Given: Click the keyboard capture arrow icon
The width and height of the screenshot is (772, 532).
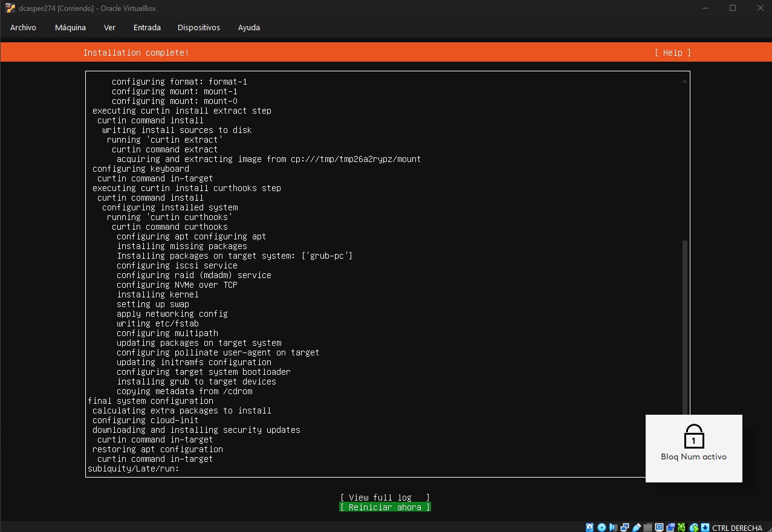Looking at the screenshot, I should pyautogui.click(x=705, y=527).
